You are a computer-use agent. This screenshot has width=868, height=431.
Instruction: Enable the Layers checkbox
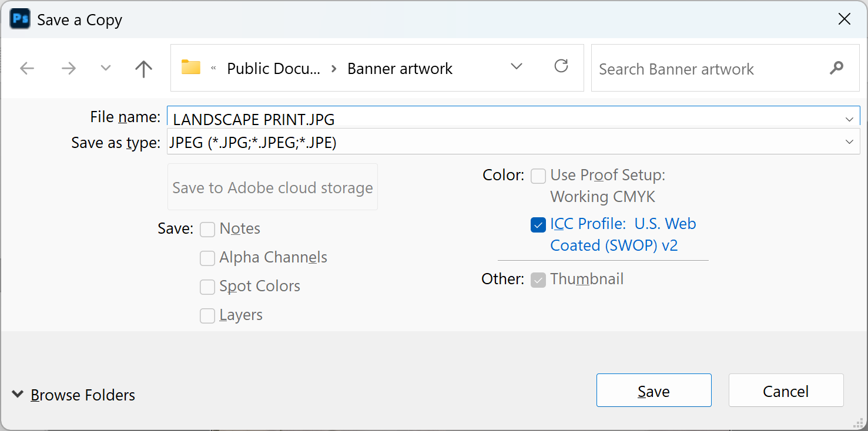click(x=207, y=315)
